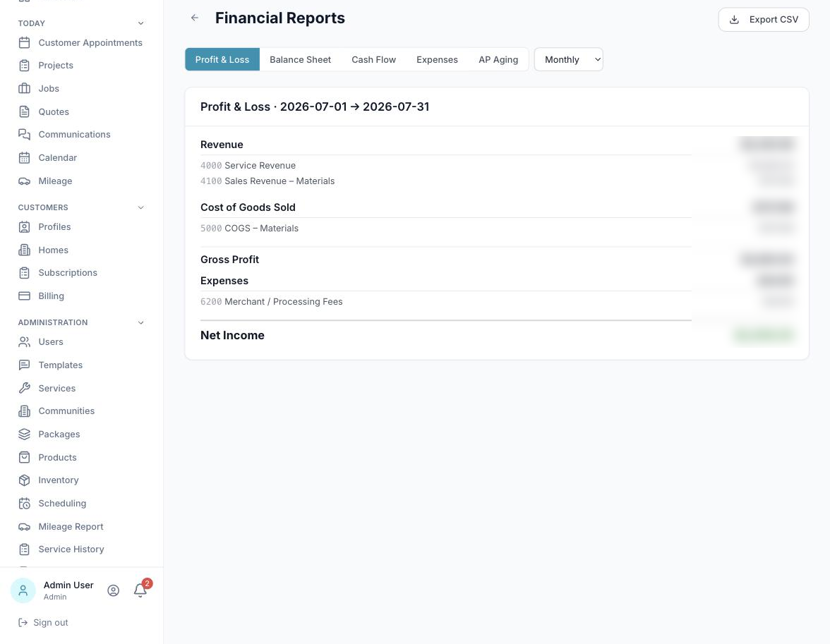Collapse the CUSTOMERS section chevron
Viewport: 830px width, 644px height.
[x=141, y=207]
